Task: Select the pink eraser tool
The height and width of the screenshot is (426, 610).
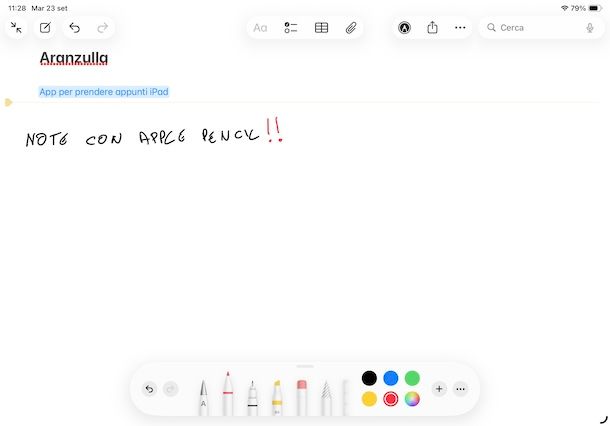Action: click(301, 398)
